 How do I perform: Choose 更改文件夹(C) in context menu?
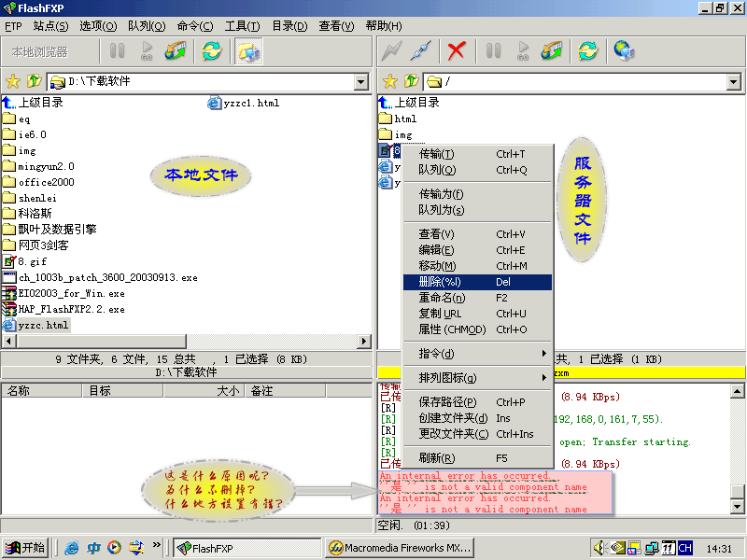coord(477,434)
